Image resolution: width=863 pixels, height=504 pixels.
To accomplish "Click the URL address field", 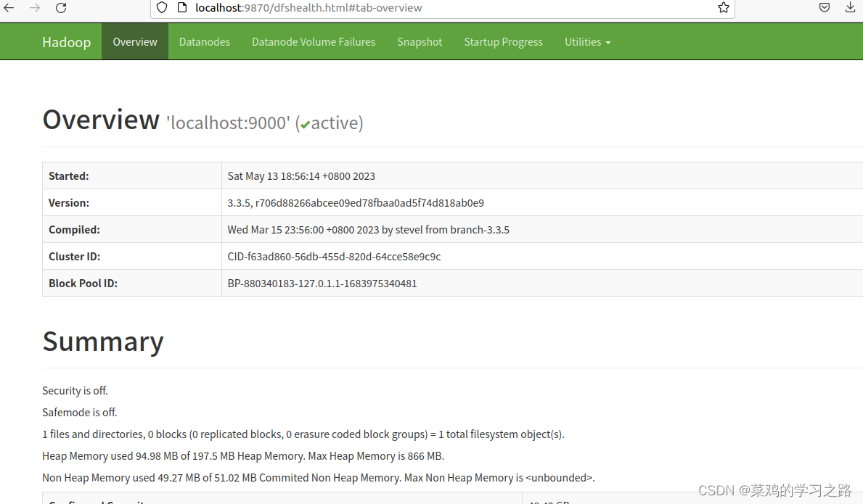I will click(x=443, y=8).
